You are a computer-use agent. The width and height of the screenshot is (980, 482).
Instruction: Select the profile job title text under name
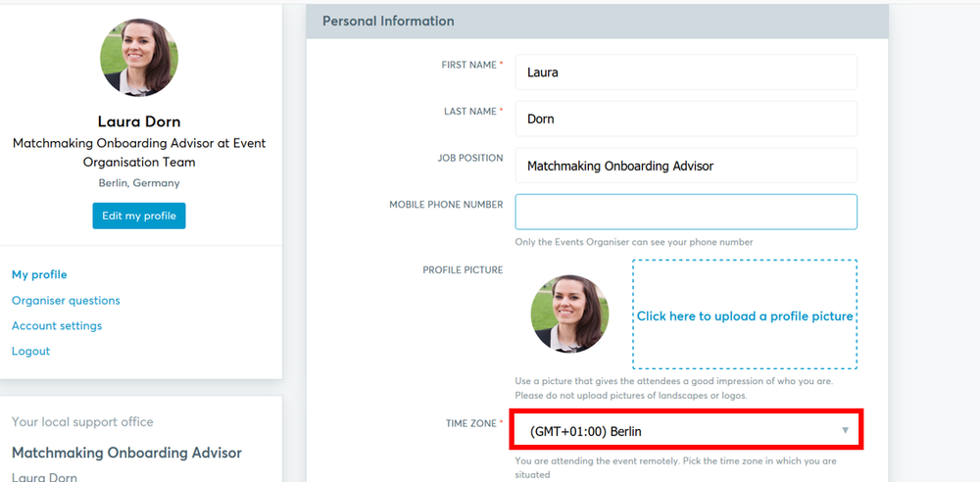[139, 153]
